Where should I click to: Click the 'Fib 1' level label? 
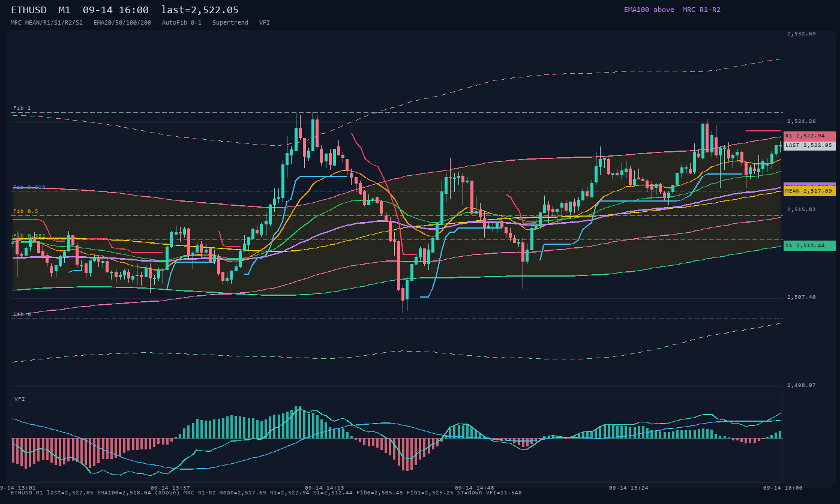(22, 108)
